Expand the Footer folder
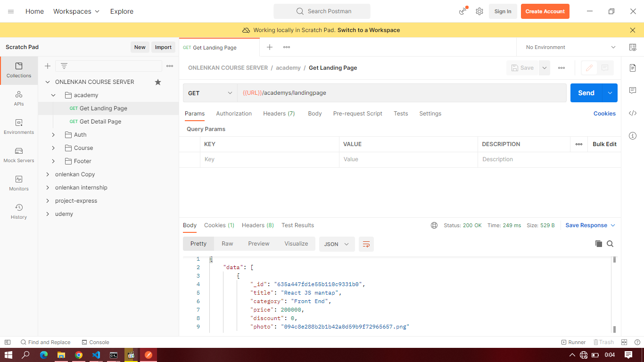The height and width of the screenshot is (362, 644). click(53, 161)
